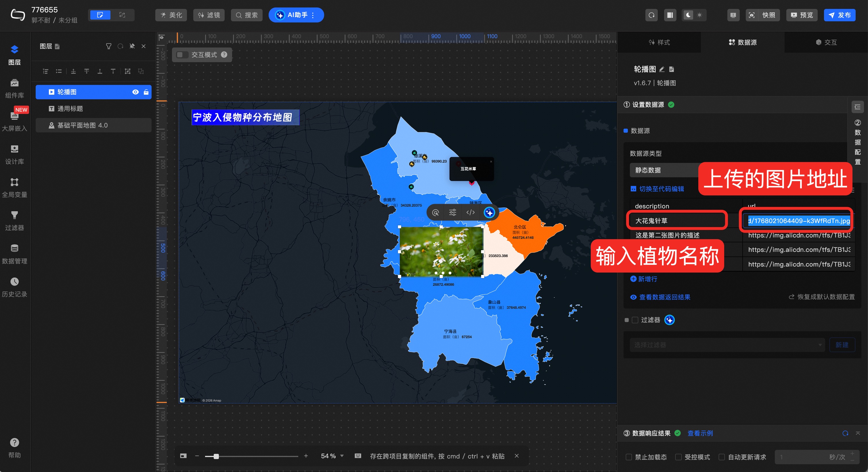Click the 发布 publish button

[839, 15]
